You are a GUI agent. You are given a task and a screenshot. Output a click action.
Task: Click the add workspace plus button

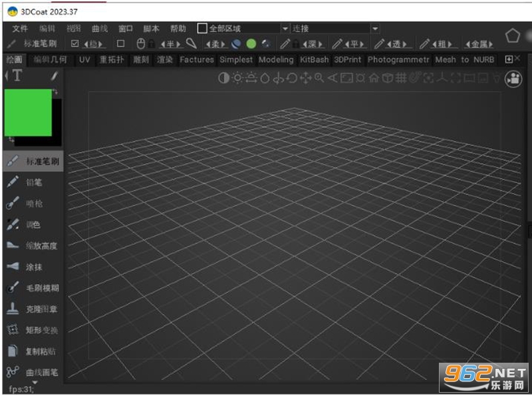click(509, 59)
